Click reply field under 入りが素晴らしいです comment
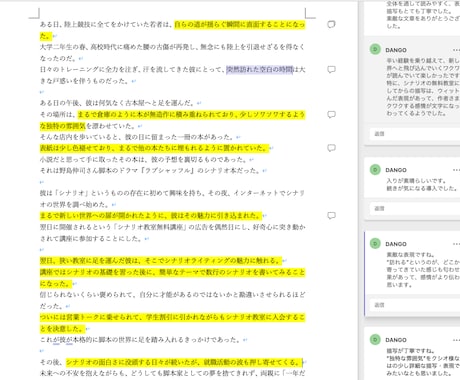The width and height of the screenshot is (460, 380). 415,208
